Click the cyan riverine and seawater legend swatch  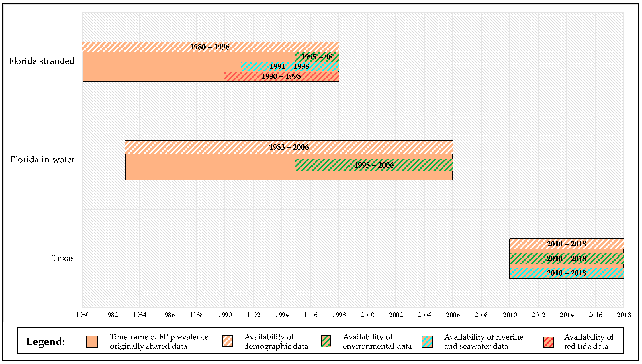coord(427,342)
